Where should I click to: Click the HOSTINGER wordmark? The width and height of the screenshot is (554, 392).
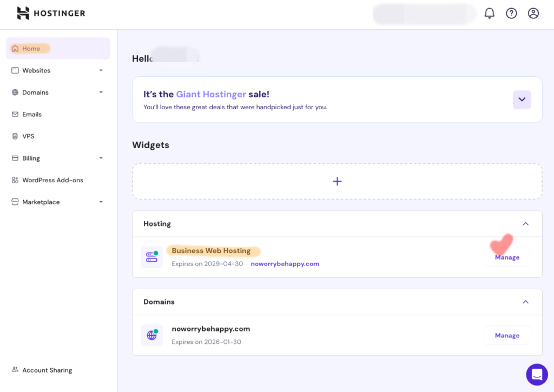[x=60, y=14]
